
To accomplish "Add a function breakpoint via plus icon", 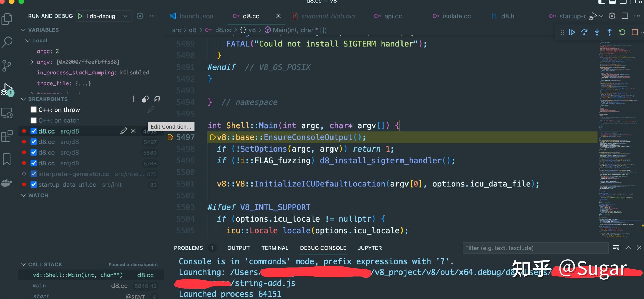I will coord(133,99).
